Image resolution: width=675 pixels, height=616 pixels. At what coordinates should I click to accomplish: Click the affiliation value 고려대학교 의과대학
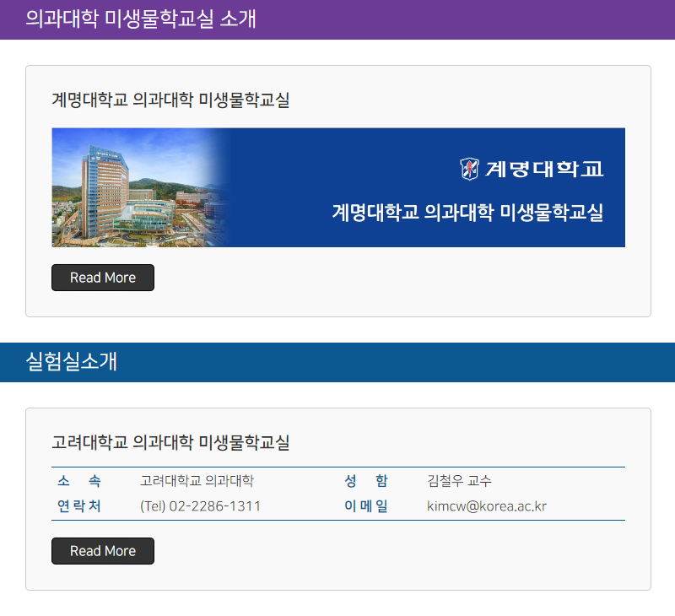pos(197,480)
